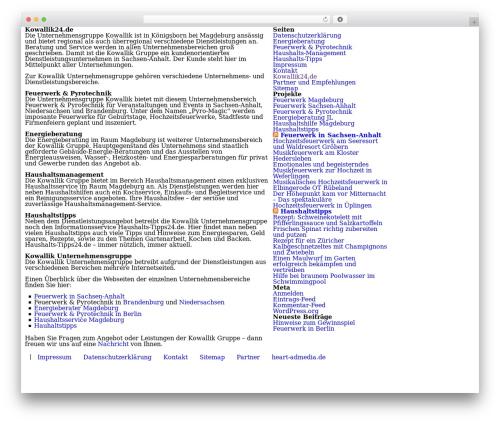Open Partner link in footer
The image size is (500, 423).
pos(248,357)
